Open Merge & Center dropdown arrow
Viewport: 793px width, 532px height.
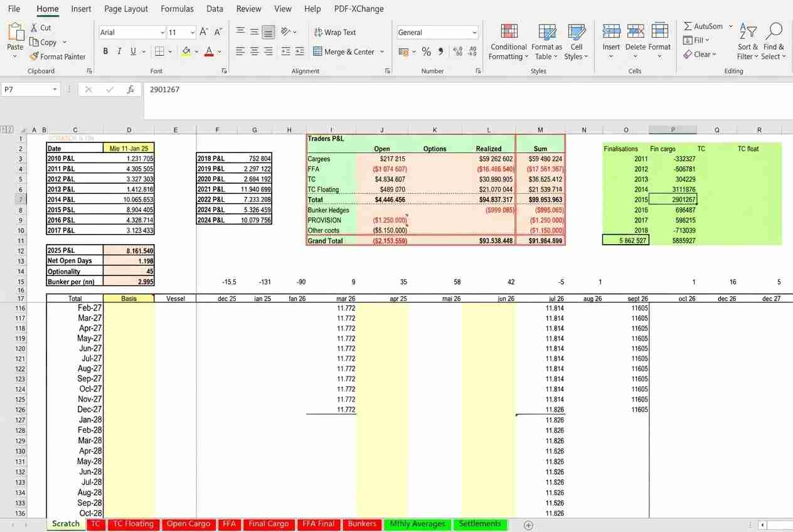pos(382,51)
